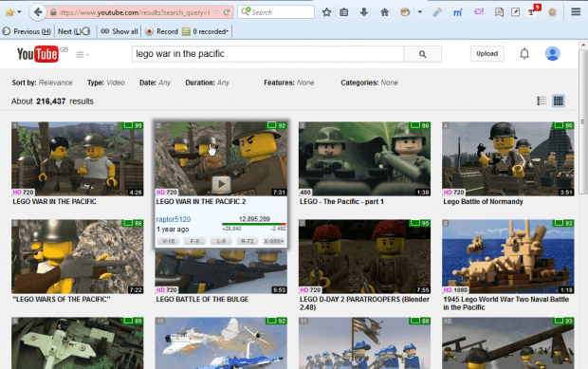Screen dimensions: 588x369
Task: Click the X-999+ tag button
Action: pyautogui.click(x=273, y=241)
